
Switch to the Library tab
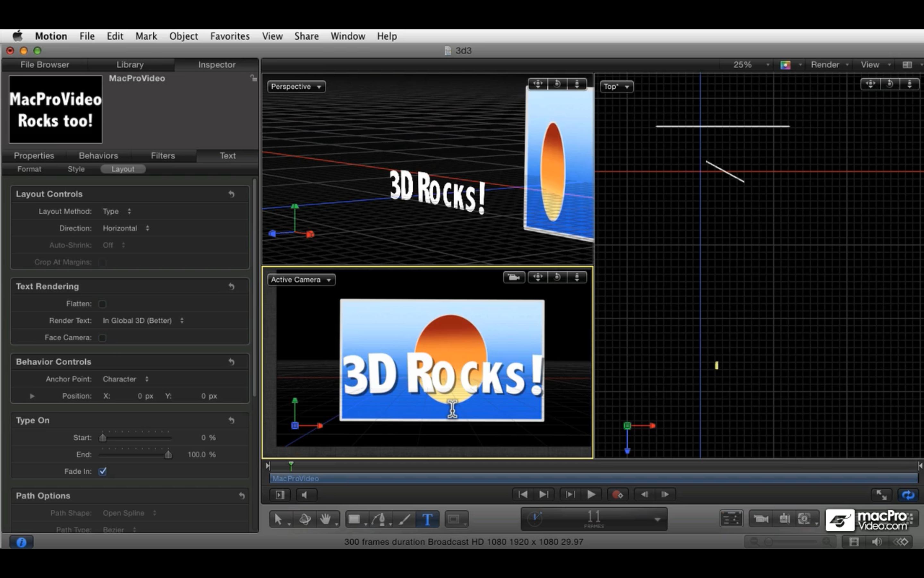[x=130, y=65]
